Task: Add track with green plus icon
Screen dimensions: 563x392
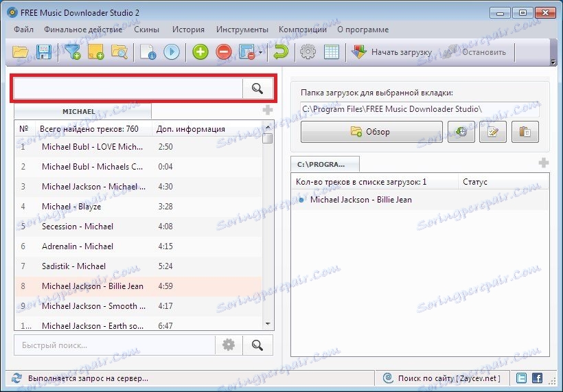Action: point(200,52)
